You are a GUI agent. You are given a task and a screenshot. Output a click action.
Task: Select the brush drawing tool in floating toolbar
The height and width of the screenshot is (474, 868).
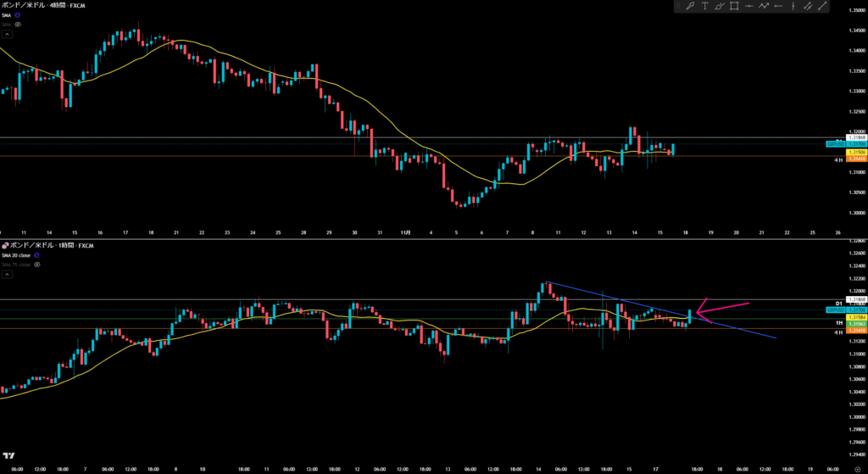tap(691, 7)
